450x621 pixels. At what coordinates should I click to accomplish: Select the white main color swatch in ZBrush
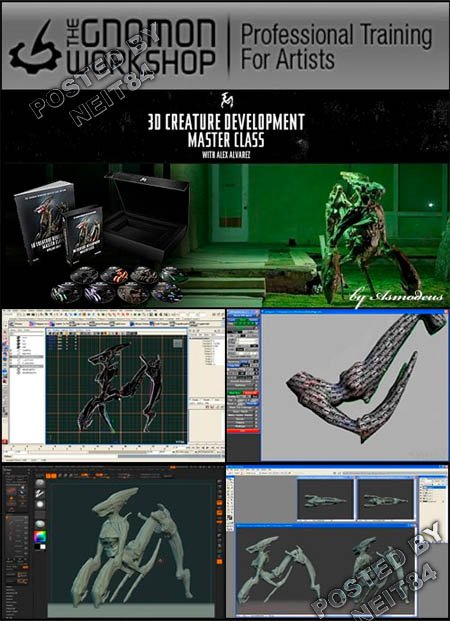pyautogui.click(x=43, y=547)
